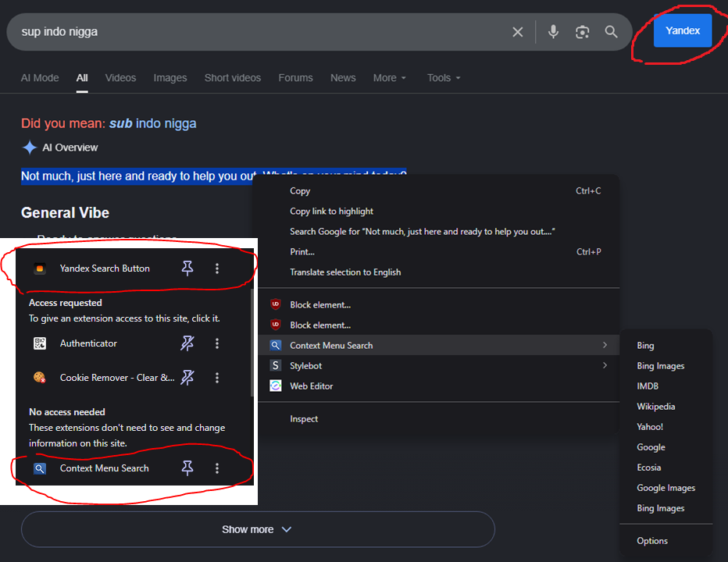Go to Short videos tab
The image size is (728, 562).
pos(233,78)
